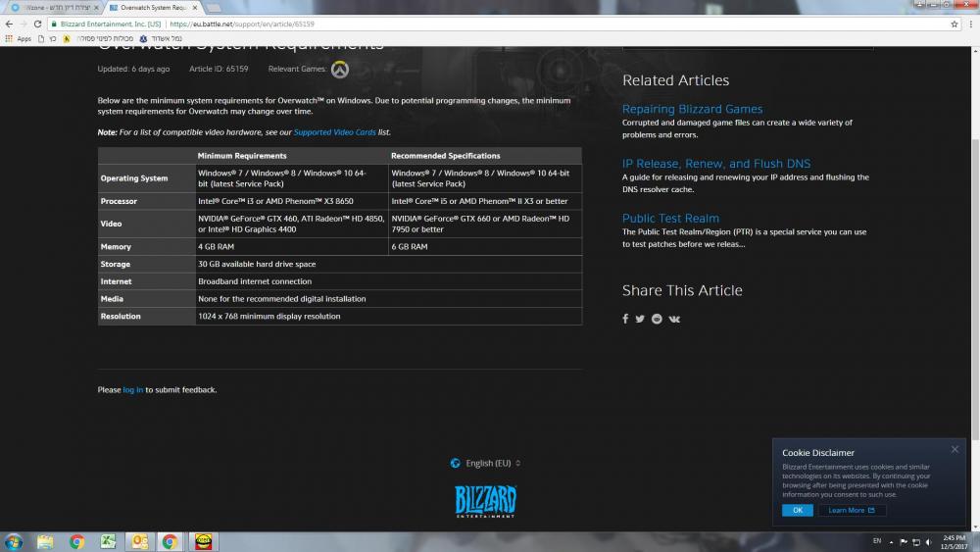Image resolution: width=980 pixels, height=552 pixels.
Task: Share article on Facebook
Action: click(x=625, y=319)
